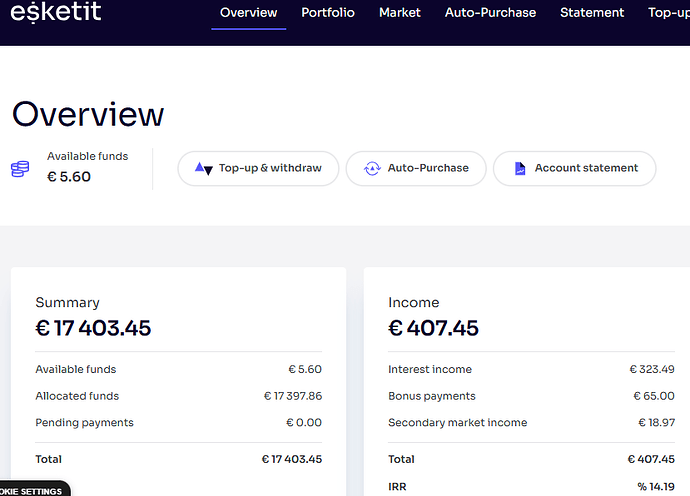Open the Top-up navigation item
690x496 pixels.
tap(668, 13)
